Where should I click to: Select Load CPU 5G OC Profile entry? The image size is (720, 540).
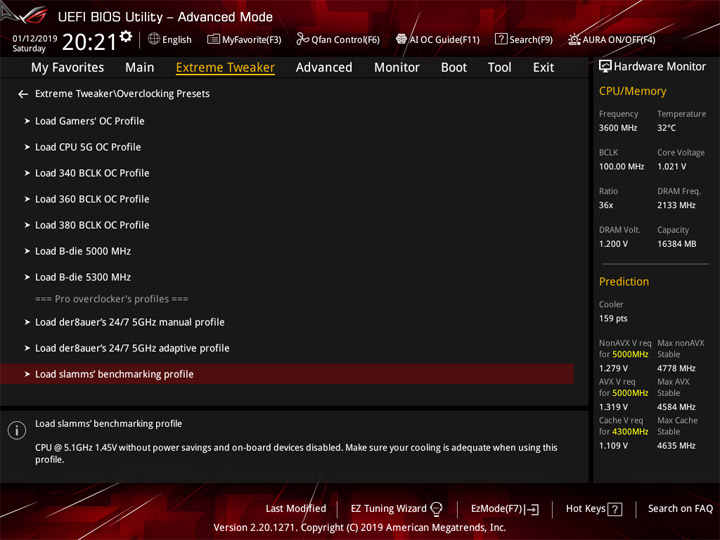click(x=88, y=147)
